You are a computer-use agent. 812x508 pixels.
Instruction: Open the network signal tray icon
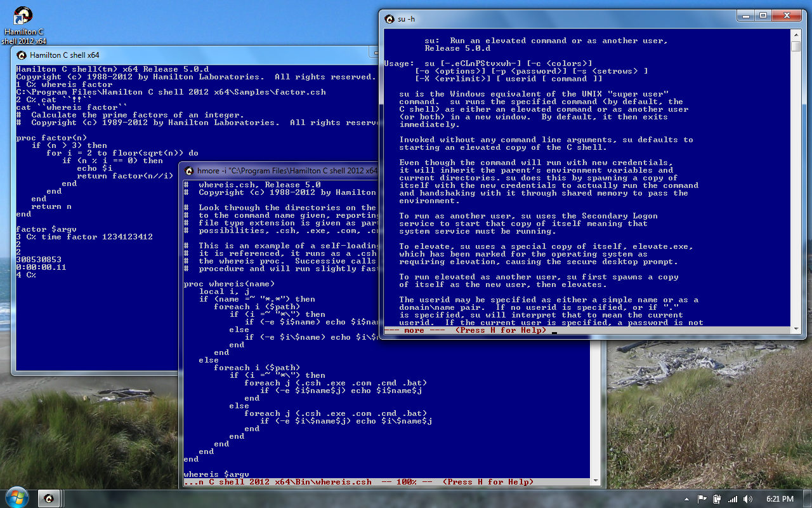[x=733, y=499]
